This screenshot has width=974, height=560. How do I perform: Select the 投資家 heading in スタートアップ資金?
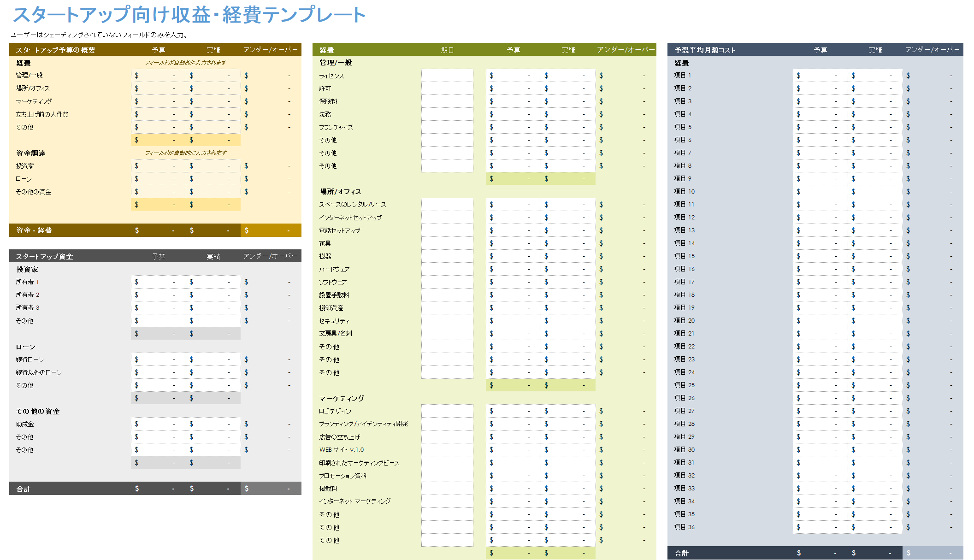[x=27, y=269]
